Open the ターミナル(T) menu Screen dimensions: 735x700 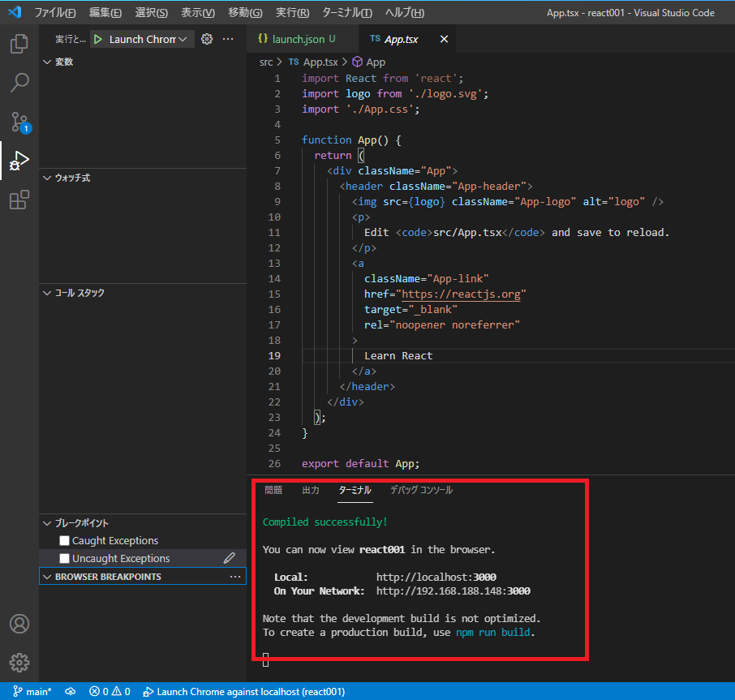[346, 13]
